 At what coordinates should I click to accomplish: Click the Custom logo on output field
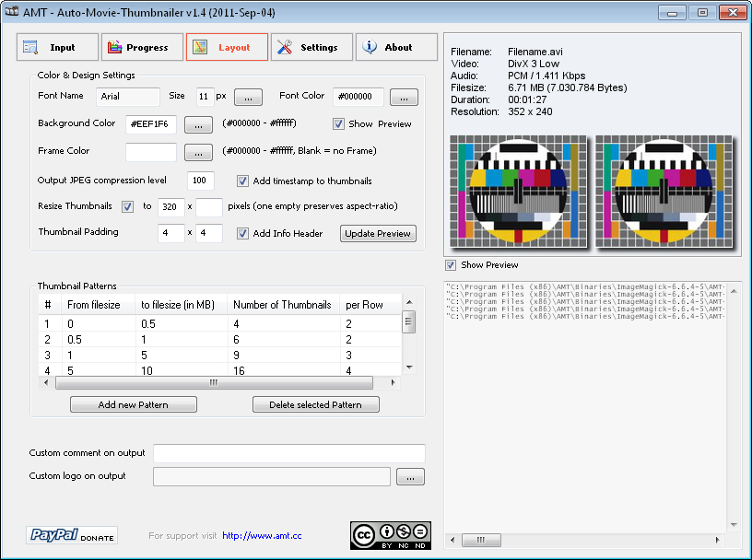(272, 476)
